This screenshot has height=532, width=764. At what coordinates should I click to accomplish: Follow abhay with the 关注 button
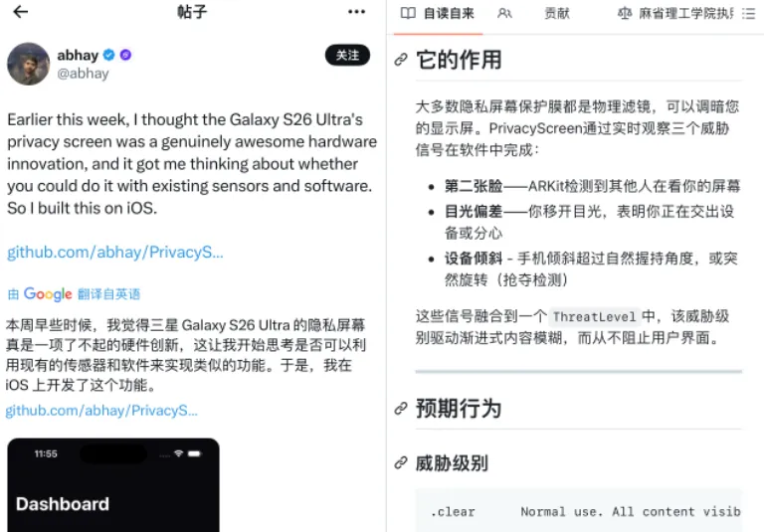point(347,55)
